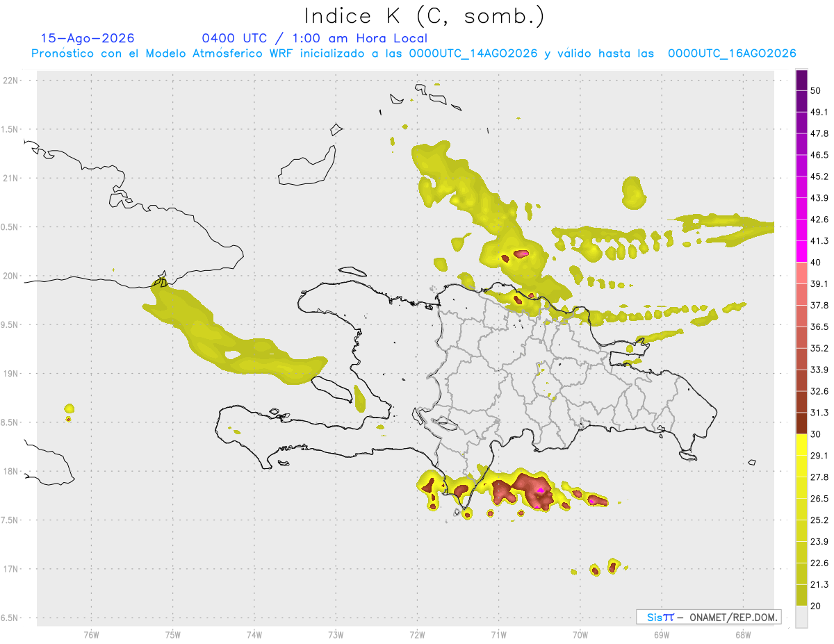The width and height of the screenshot is (834, 644).
Task: Click the legend value '46.5'
Action: click(x=819, y=155)
